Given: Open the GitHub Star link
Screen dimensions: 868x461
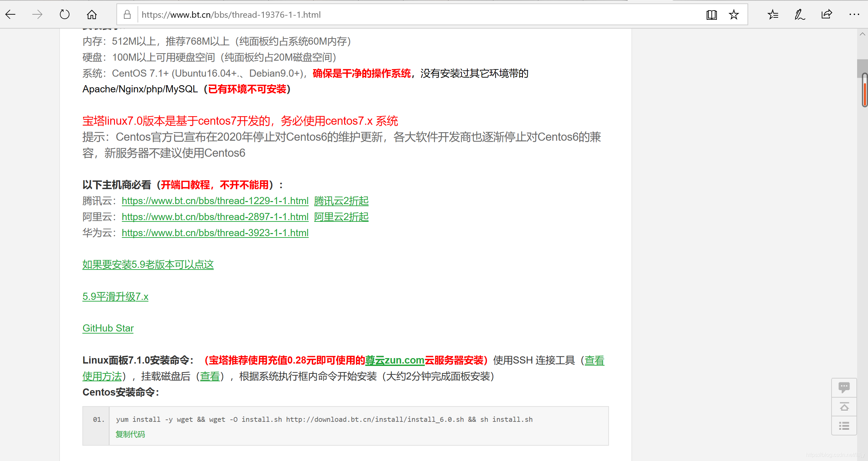Looking at the screenshot, I should 108,328.
